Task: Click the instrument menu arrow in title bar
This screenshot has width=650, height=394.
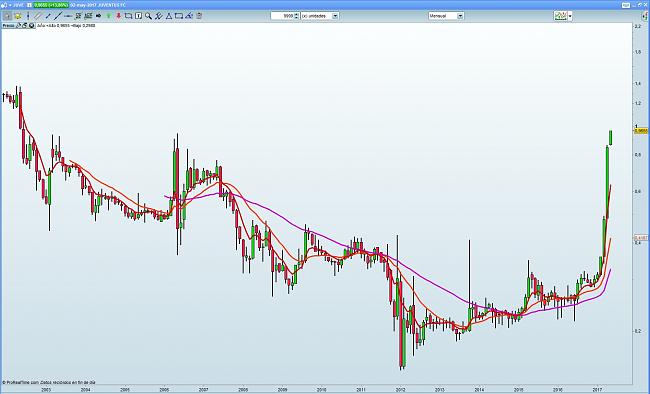Action: click(x=10, y=5)
